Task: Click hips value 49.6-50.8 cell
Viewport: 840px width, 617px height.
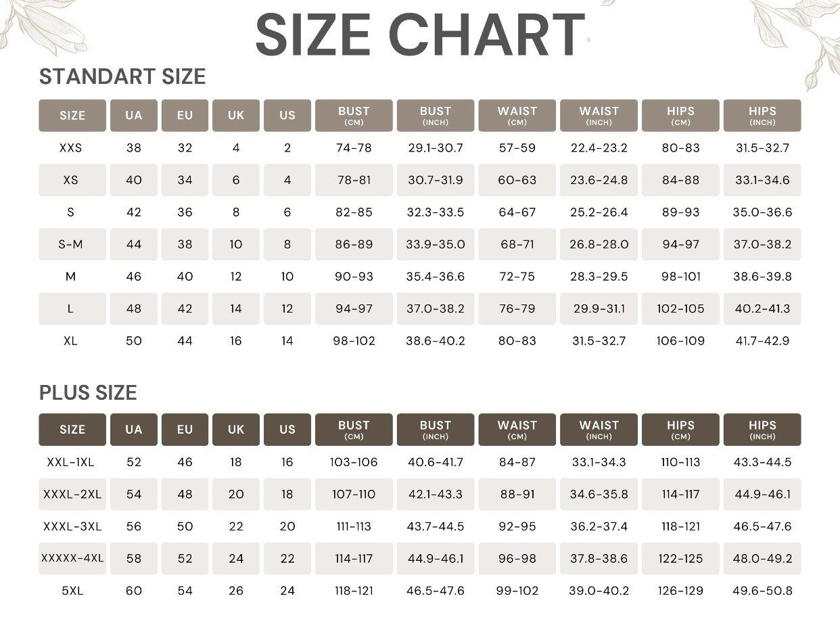Action: click(x=762, y=591)
